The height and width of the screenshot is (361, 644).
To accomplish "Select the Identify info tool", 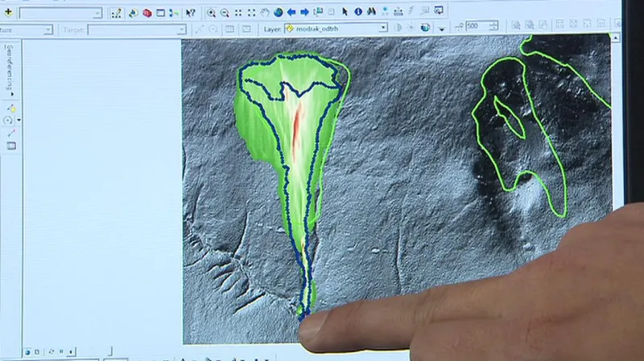I will tap(358, 13).
